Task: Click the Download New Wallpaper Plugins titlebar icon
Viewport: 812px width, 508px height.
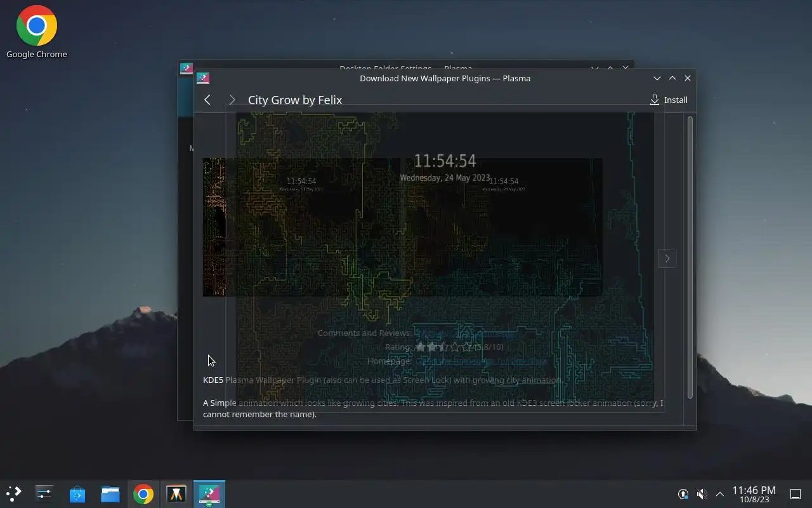Action: (x=203, y=78)
